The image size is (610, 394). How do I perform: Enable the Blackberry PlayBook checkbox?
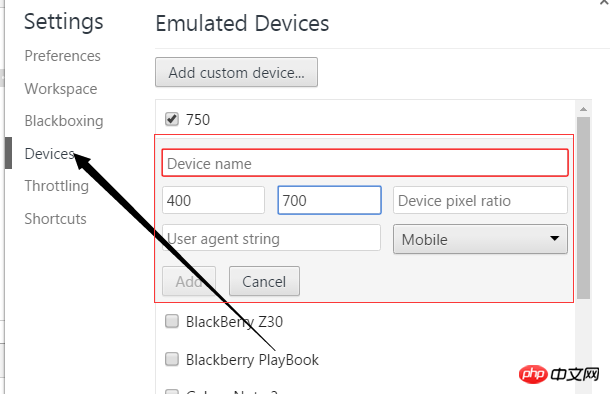(x=172, y=359)
